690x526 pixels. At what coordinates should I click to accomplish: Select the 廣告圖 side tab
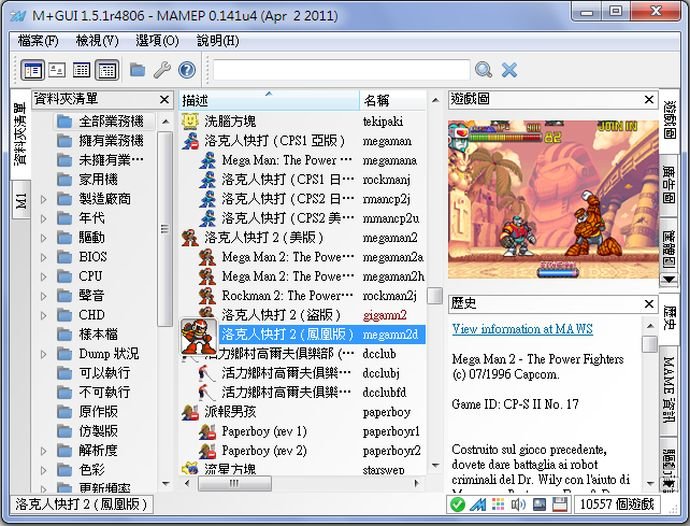tap(669, 185)
